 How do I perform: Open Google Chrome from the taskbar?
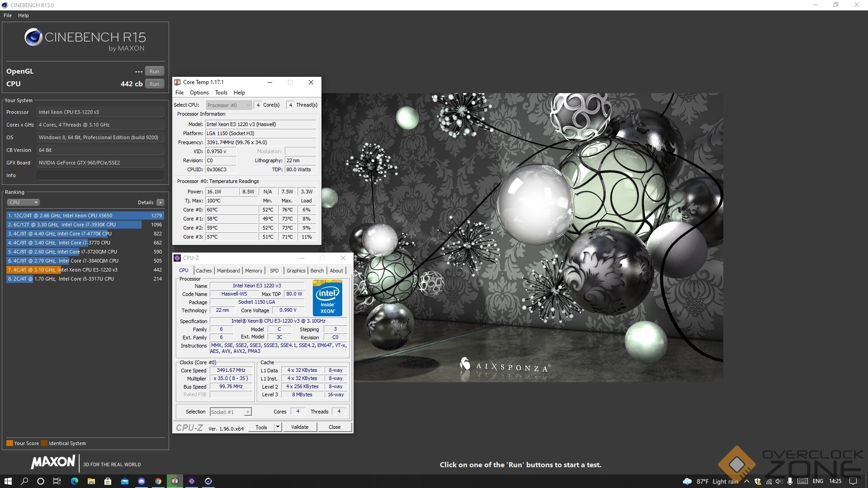[x=158, y=481]
